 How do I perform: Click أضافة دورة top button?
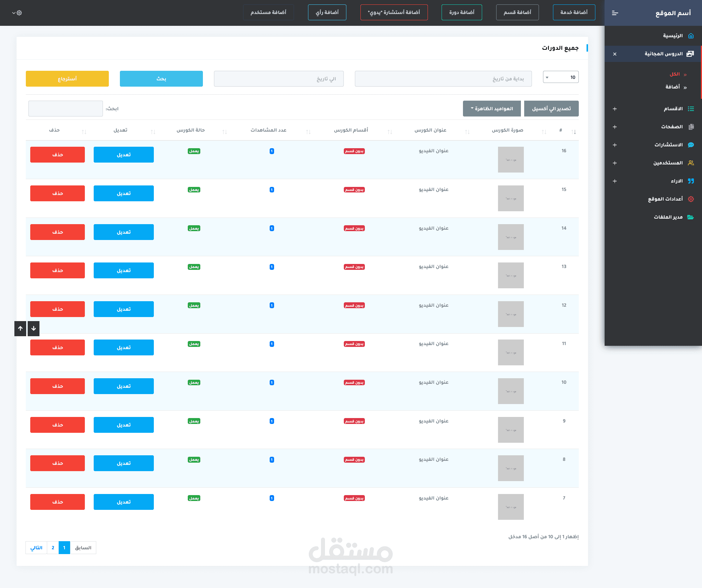pyautogui.click(x=462, y=13)
